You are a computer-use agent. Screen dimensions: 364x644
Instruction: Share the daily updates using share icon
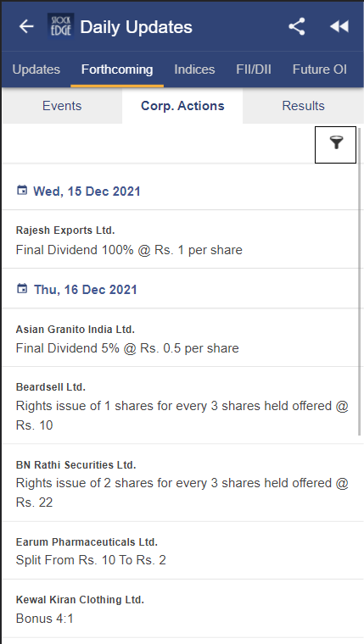pyautogui.click(x=297, y=27)
